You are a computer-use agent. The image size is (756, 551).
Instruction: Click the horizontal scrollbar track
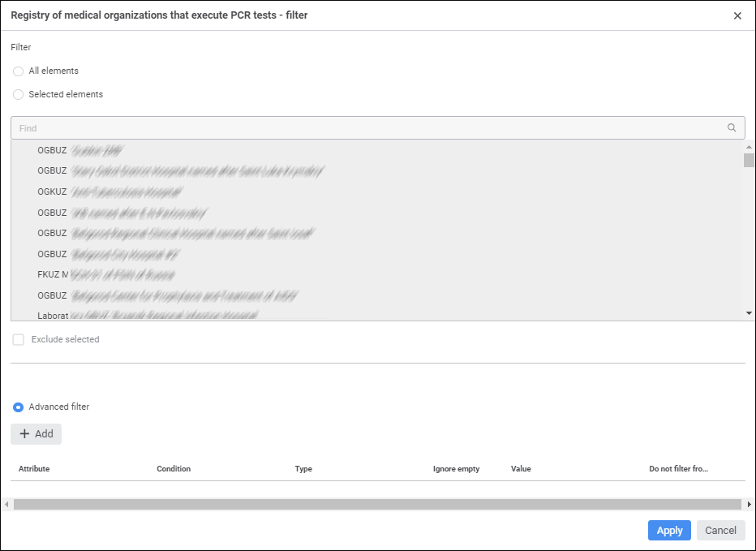click(x=377, y=505)
